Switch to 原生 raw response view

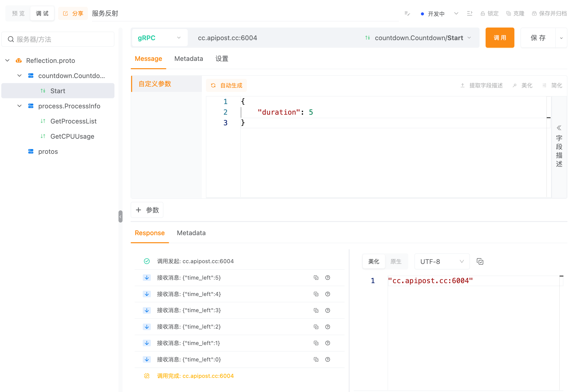(x=396, y=261)
